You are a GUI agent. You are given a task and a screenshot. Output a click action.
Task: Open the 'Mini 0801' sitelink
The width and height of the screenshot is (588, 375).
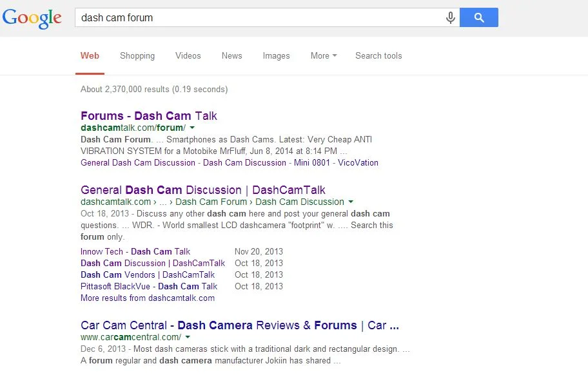pyautogui.click(x=311, y=162)
